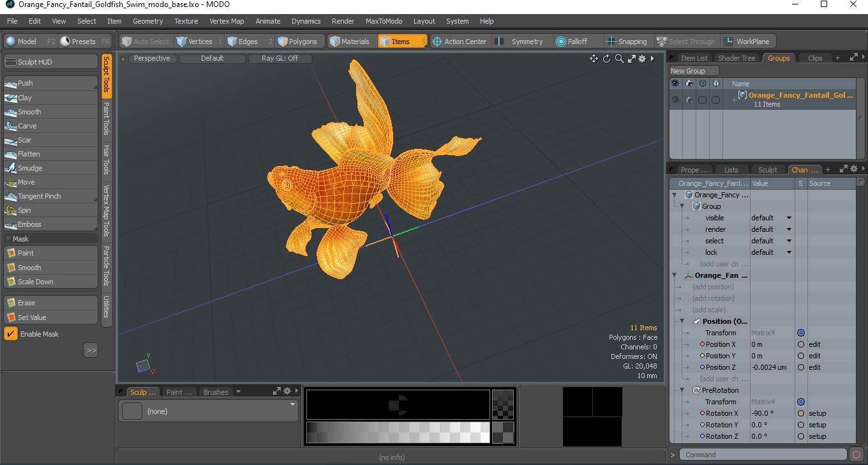Click the viewport pan arrows icon

pyautogui.click(x=594, y=59)
